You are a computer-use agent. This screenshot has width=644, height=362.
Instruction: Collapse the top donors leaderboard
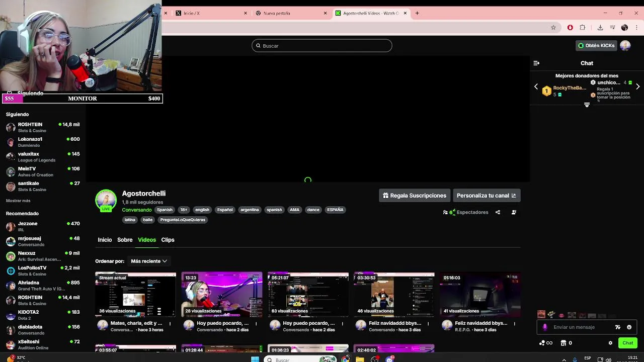pyautogui.click(x=587, y=105)
